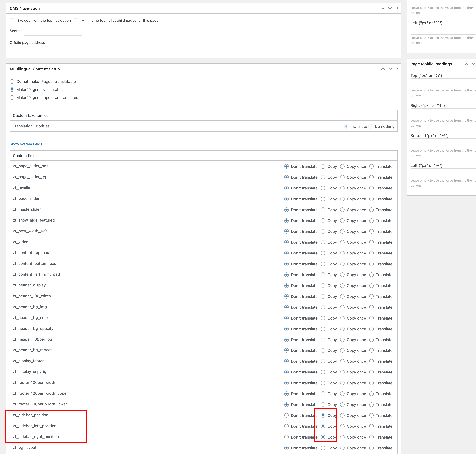The width and height of the screenshot is (476, 454).
Task: Move Page Mobile Paddings panel up
Action: [x=467, y=64]
